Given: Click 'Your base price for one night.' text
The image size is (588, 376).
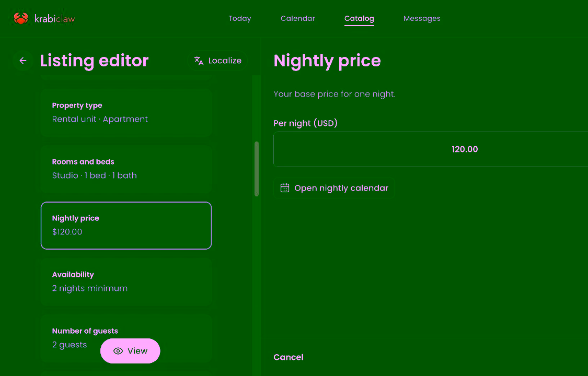Looking at the screenshot, I should [x=335, y=94].
